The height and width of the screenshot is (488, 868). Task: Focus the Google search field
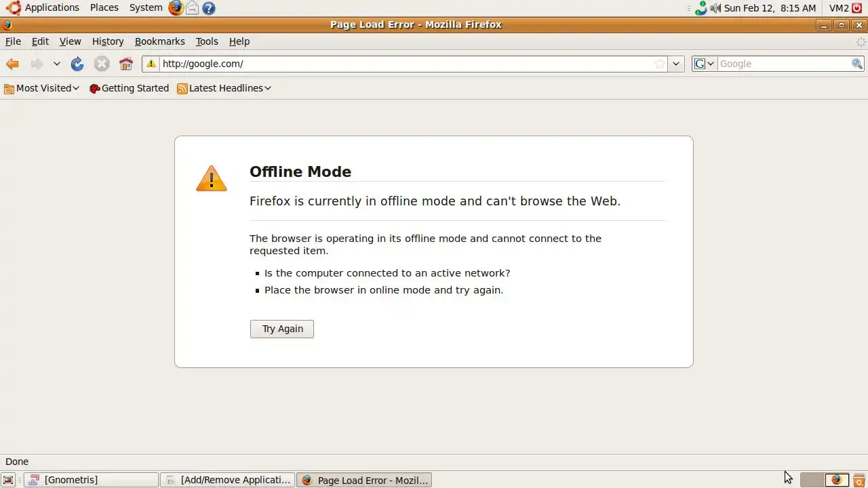[784, 64]
